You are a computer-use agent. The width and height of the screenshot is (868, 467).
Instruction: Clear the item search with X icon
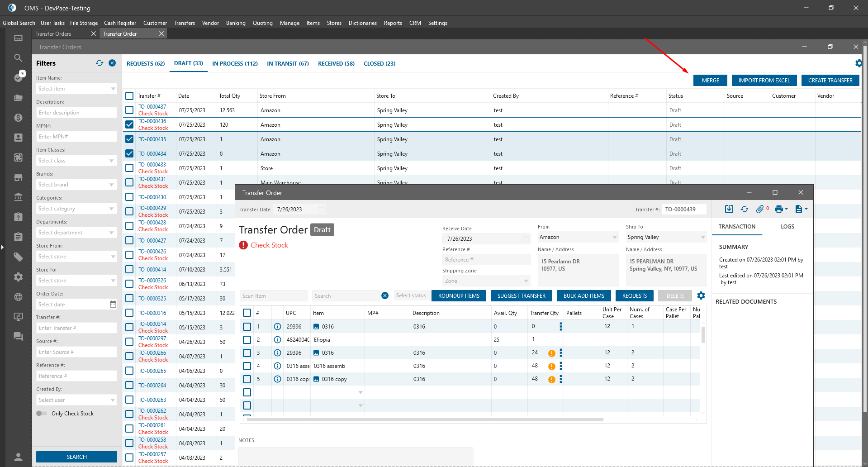point(385,295)
